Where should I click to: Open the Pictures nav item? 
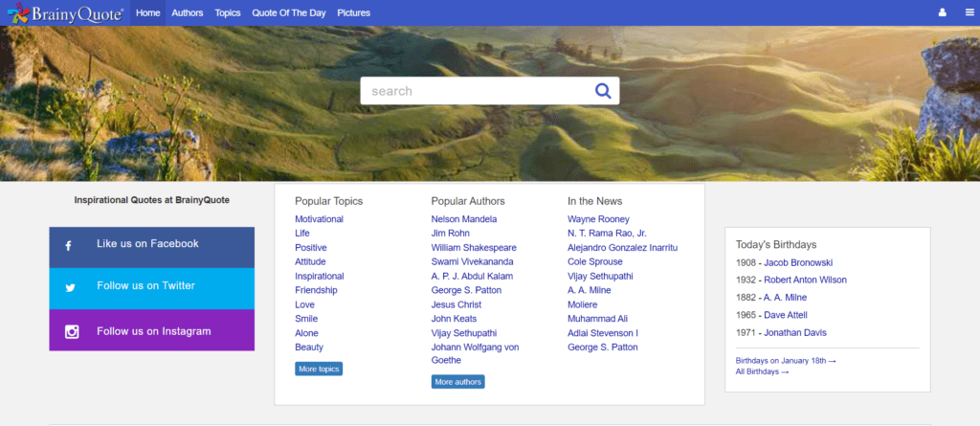pyautogui.click(x=354, y=12)
